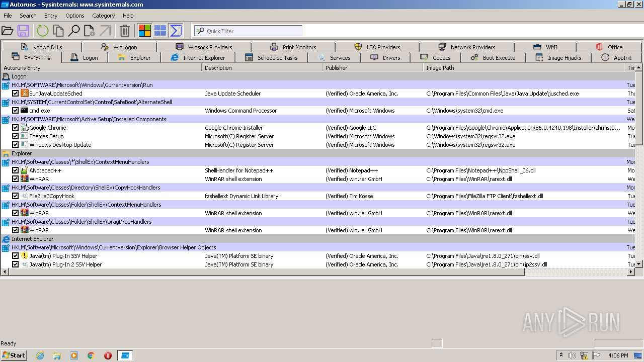This screenshot has width=644, height=362.
Task: Click the Action Center flag tray icon
Action: click(x=596, y=355)
